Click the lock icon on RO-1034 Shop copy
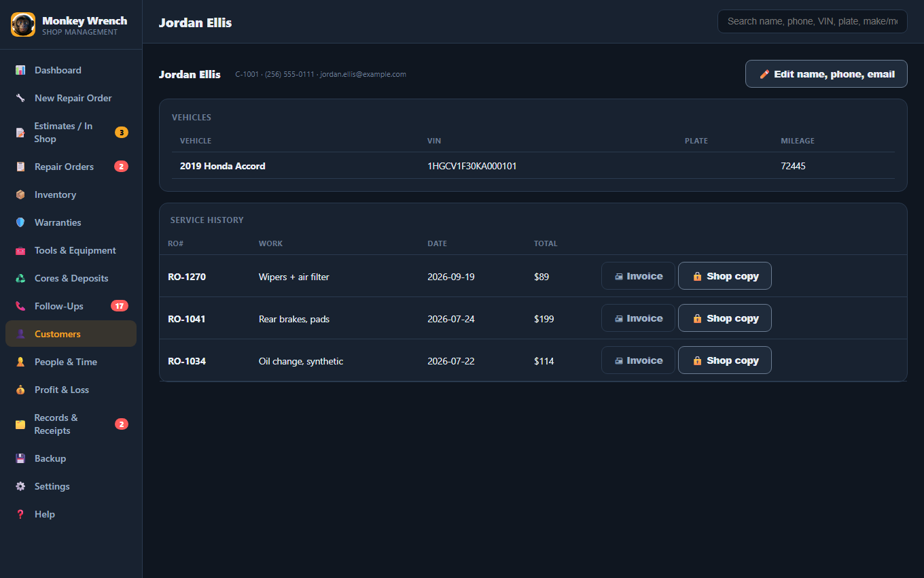The image size is (924, 578). 697,361
